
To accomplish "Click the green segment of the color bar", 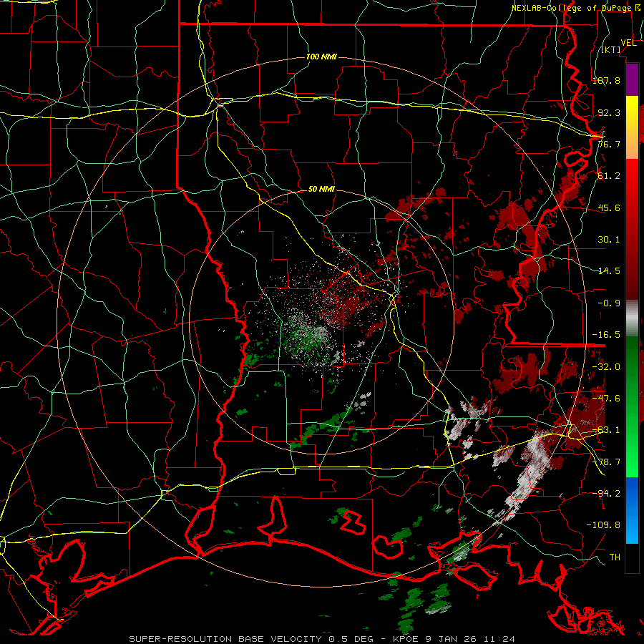I will 632,406.
